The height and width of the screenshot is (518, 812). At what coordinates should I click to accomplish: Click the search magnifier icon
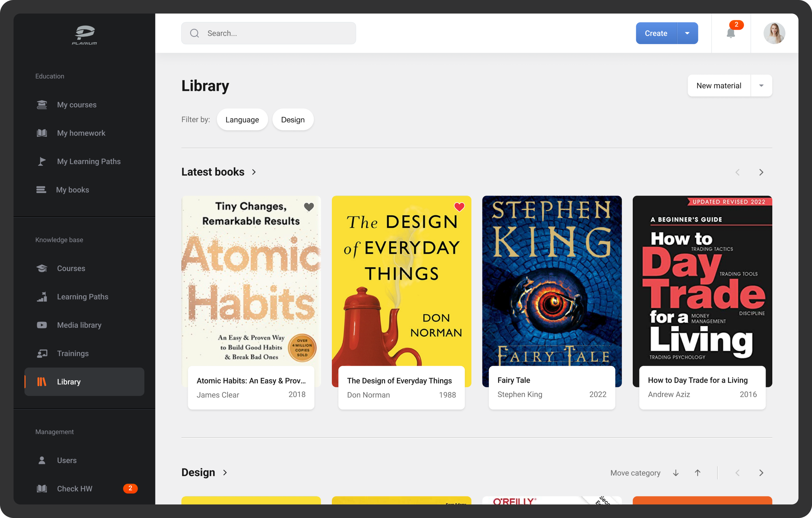pyautogui.click(x=195, y=33)
